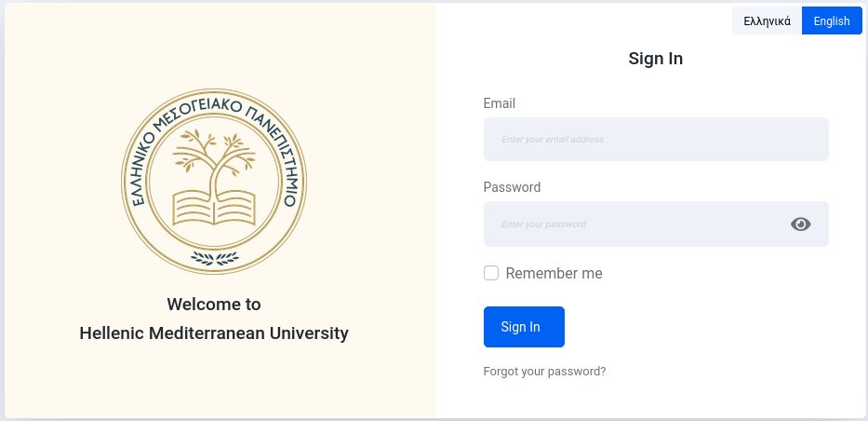Viewport: 868px width, 421px height.
Task: Click the Email field label
Action: [x=500, y=103]
